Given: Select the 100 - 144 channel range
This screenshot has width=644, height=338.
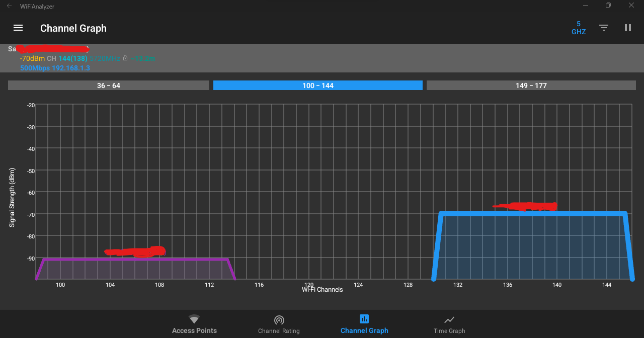Looking at the screenshot, I should (x=317, y=85).
